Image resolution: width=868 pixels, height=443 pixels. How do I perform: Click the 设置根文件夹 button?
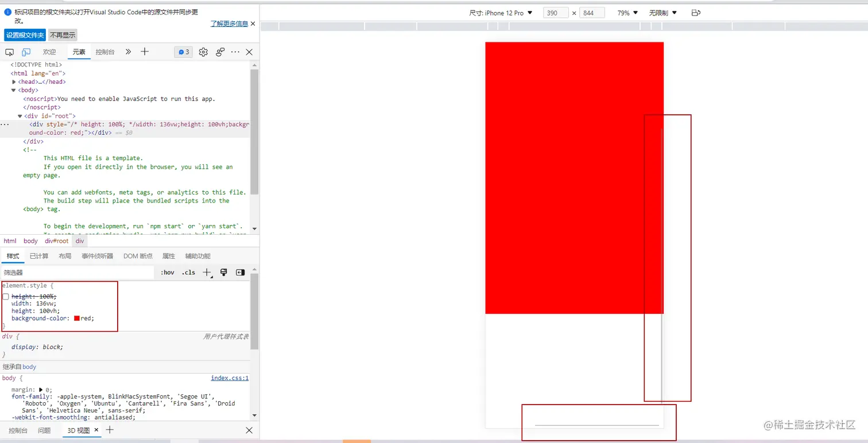coord(25,35)
